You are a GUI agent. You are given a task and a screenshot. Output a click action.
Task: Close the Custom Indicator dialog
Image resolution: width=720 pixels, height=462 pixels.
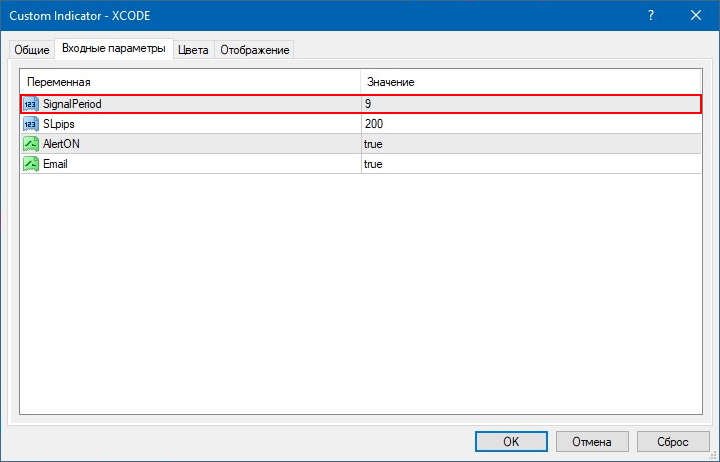point(696,15)
